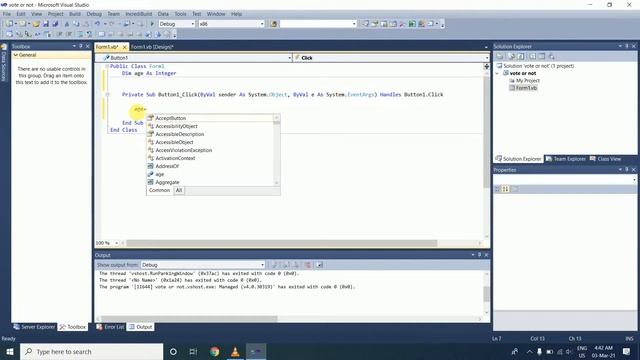Toggle auto-hide pin on Solution Explorer
The image size is (640, 360).
click(627, 46)
